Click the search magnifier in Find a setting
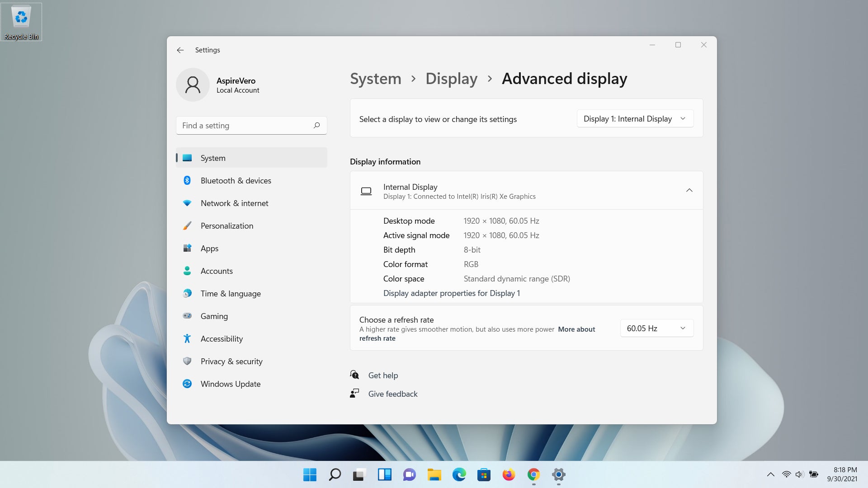This screenshot has height=488, width=868. tap(316, 126)
